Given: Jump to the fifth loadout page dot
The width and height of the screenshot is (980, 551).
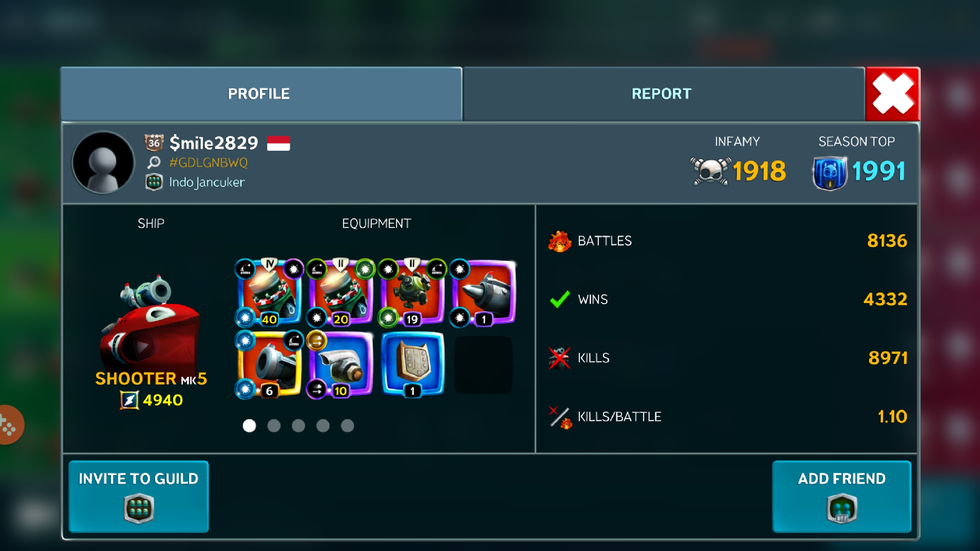Looking at the screenshot, I should tap(347, 425).
